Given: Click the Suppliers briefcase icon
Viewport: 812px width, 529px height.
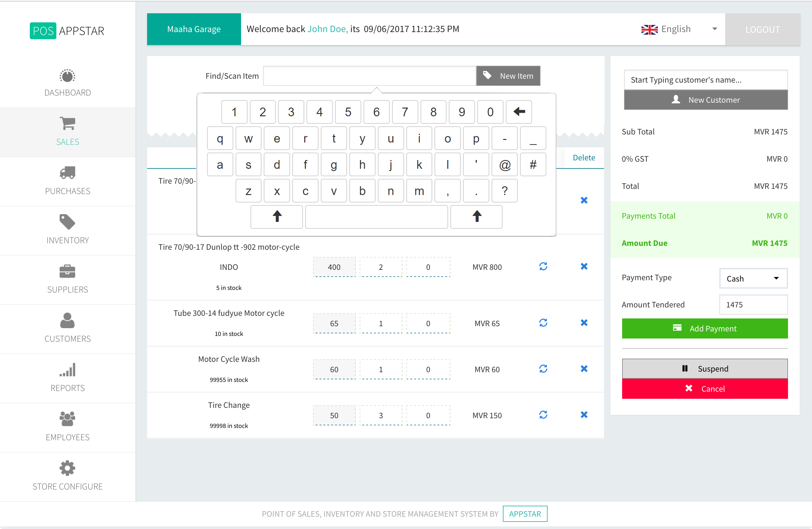Looking at the screenshot, I should 67,271.
